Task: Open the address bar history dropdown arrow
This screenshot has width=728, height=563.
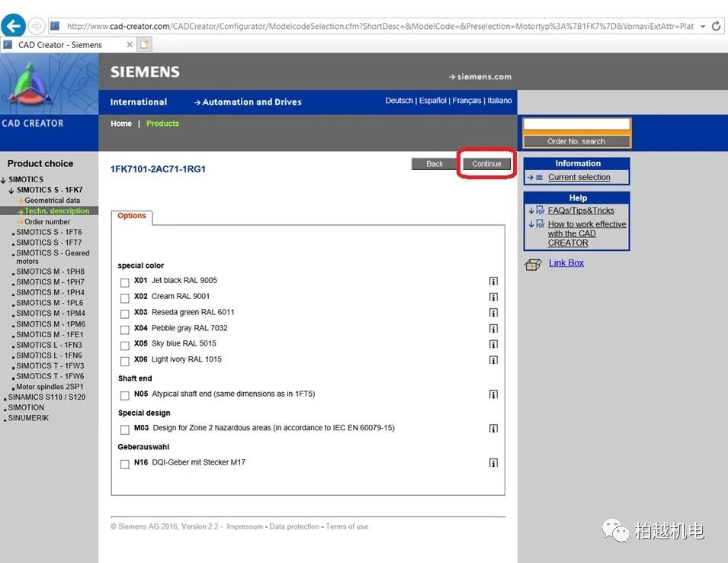Action: coord(703,27)
